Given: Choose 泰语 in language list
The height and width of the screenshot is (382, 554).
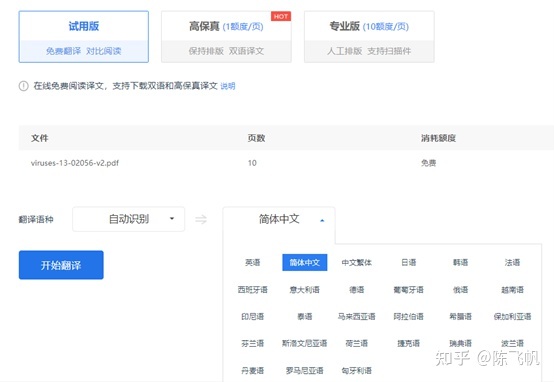Looking at the screenshot, I should click(305, 316).
